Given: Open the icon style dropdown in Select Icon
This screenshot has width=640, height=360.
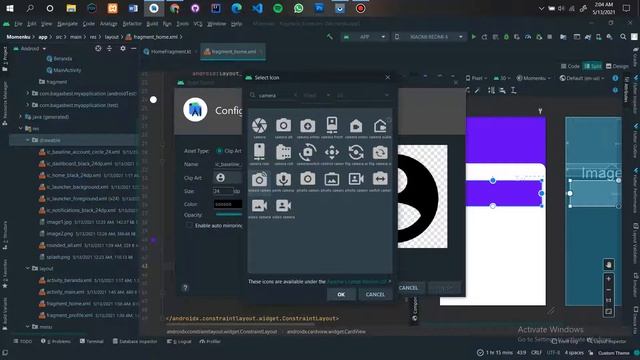Looking at the screenshot, I should pyautogui.click(x=317, y=95).
